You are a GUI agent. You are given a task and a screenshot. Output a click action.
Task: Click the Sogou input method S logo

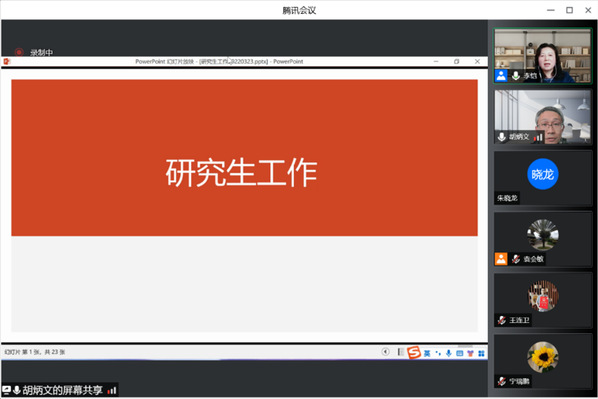tap(413, 352)
